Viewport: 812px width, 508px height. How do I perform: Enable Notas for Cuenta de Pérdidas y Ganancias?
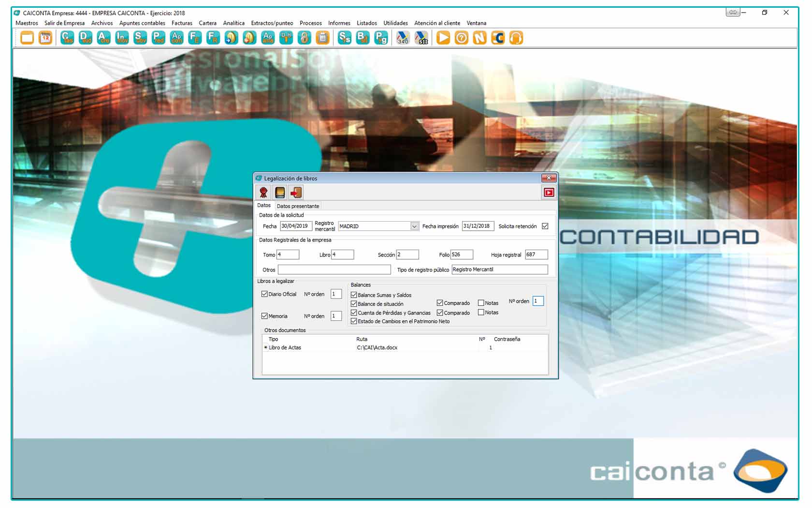[481, 313]
